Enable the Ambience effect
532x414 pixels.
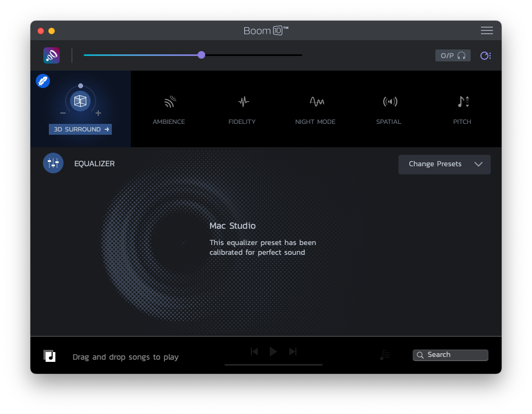click(169, 102)
